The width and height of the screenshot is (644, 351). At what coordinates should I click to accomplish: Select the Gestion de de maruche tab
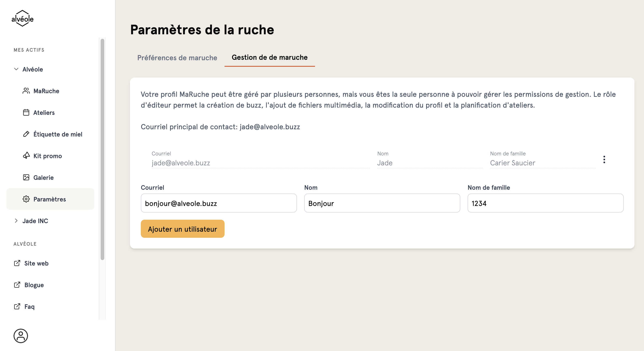point(269,58)
